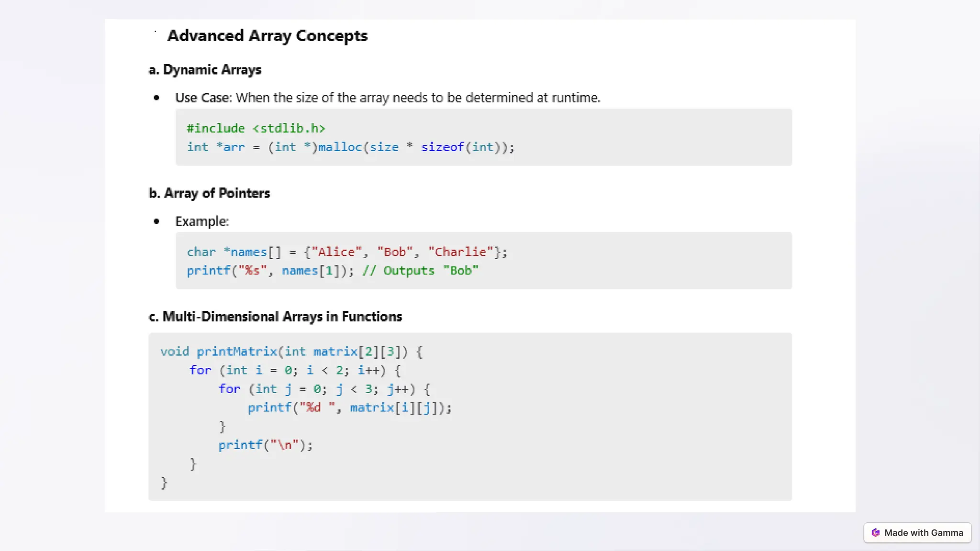Click the sizeof keyword in the code

point(442,147)
